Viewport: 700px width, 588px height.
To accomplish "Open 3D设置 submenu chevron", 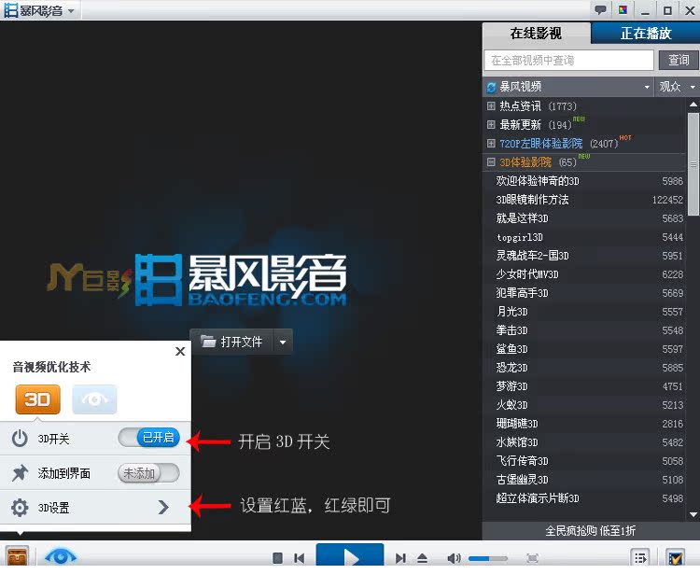I will point(163,507).
